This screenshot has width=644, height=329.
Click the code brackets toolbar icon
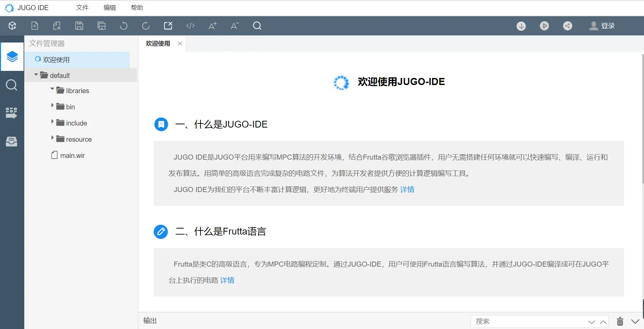coord(190,26)
